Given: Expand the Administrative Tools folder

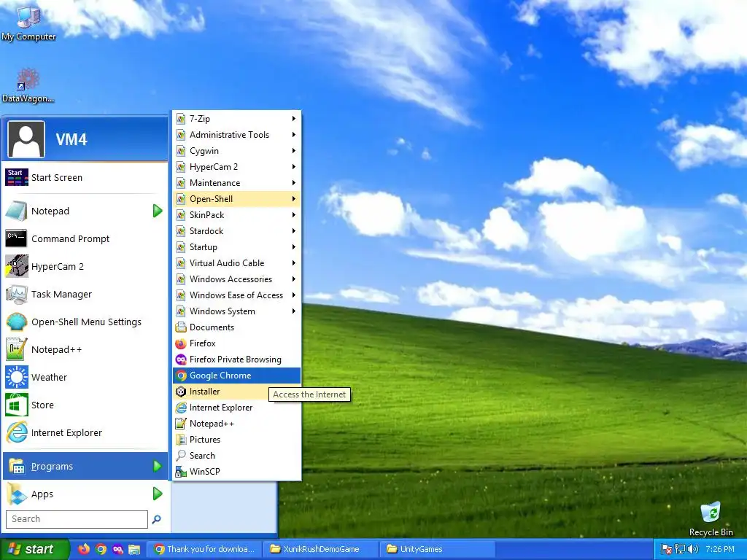Looking at the screenshot, I should (237, 135).
